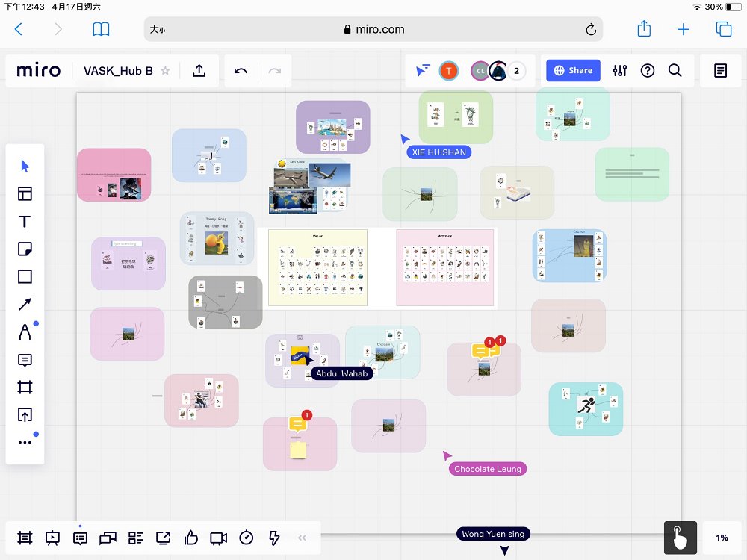Open the notes panel icon
747x560 pixels.
[720, 70]
